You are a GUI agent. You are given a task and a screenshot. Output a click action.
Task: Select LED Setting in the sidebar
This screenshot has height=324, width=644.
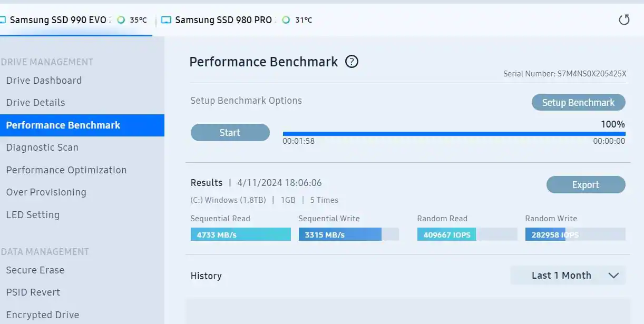33,215
